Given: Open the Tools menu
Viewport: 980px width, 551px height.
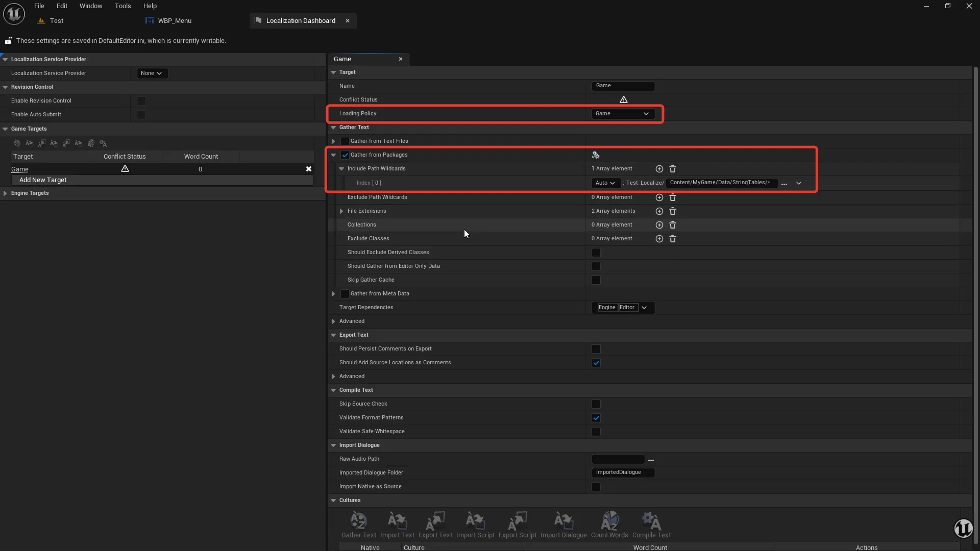Looking at the screenshot, I should click(122, 6).
